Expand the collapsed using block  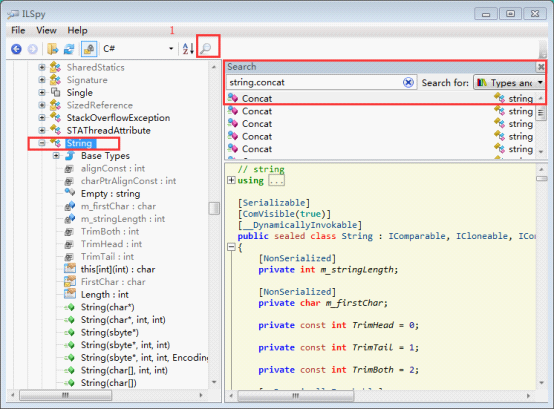(x=231, y=180)
